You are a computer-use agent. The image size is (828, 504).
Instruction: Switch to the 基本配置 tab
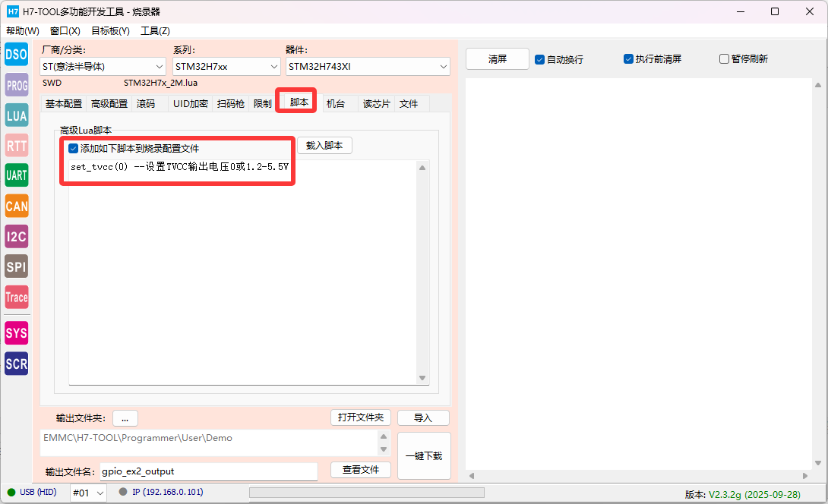click(x=64, y=104)
